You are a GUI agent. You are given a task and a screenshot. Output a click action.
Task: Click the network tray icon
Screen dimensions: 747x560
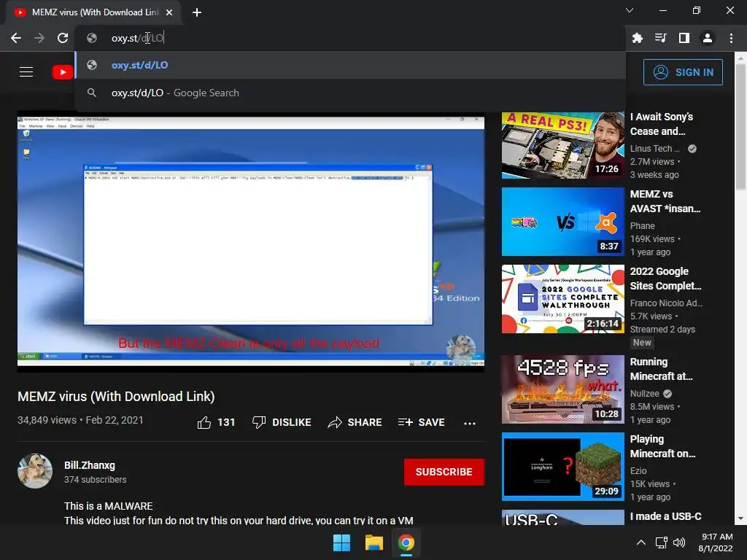(661, 542)
